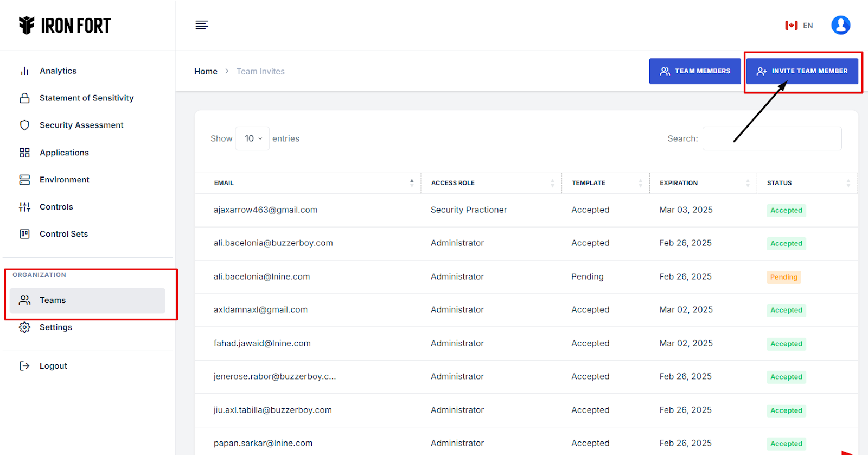Click the Settings gear icon
Viewport: 868px width, 455px height.
coord(24,327)
